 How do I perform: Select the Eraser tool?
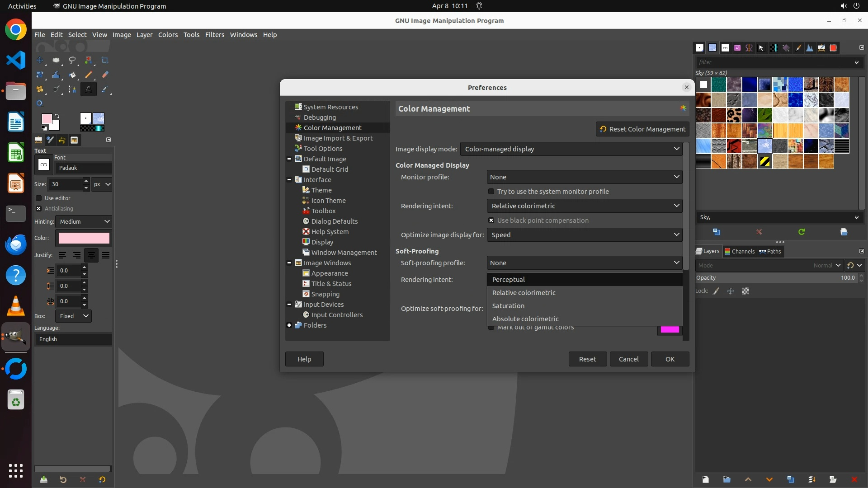coord(105,75)
